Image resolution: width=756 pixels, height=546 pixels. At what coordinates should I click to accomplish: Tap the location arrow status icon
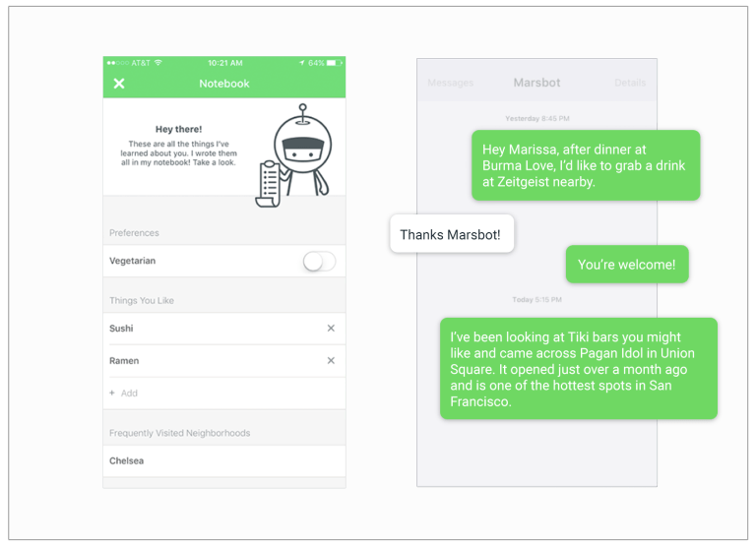click(x=301, y=63)
